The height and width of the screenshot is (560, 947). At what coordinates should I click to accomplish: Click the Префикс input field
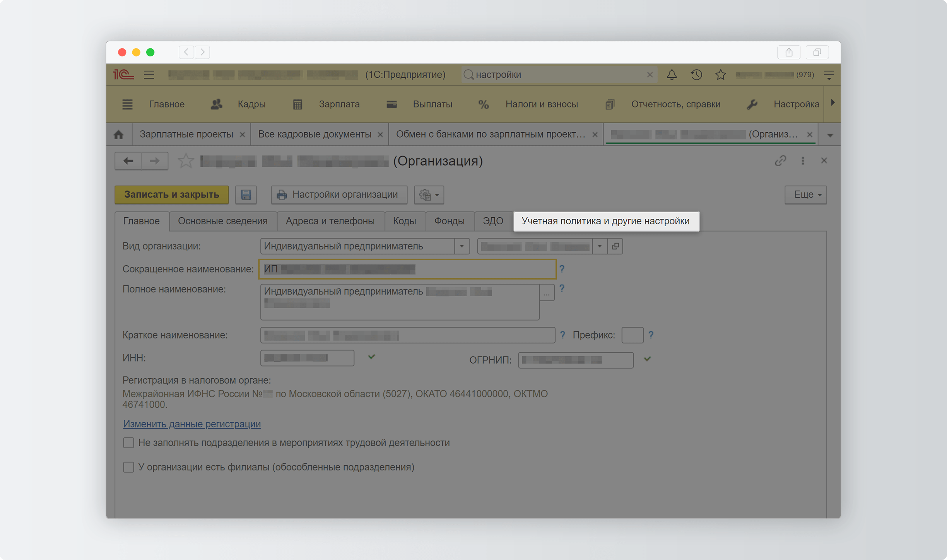[632, 335]
